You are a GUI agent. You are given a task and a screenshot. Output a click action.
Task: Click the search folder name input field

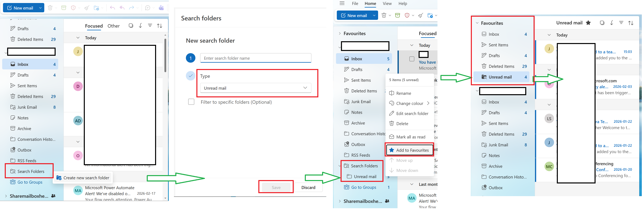click(x=256, y=58)
